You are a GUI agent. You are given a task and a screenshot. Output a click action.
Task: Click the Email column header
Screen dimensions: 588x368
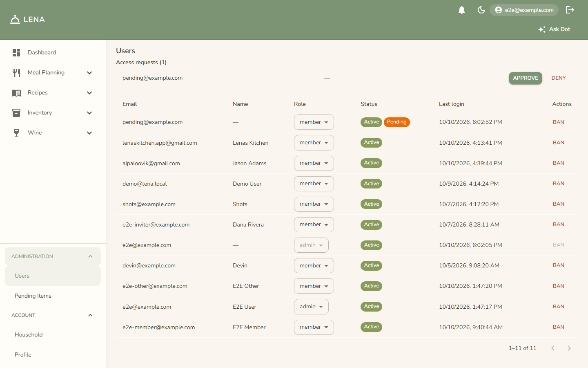[x=129, y=104]
